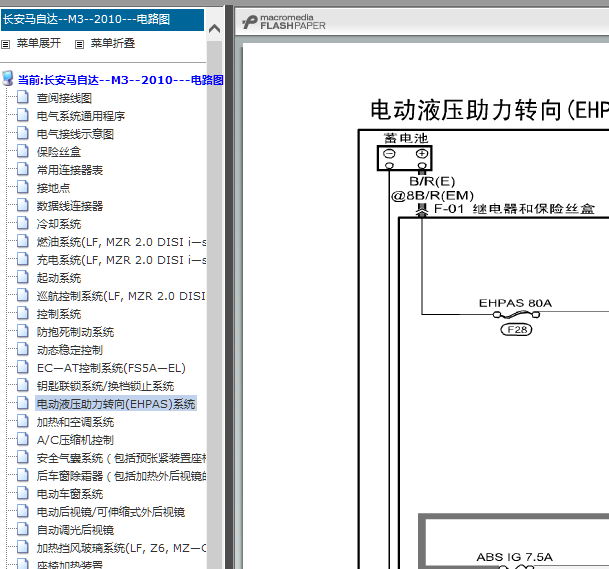Viewport: 609px width, 569px height.
Task: Click the page icon beside 防抱死制动系统
Action: (x=23, y=331)
